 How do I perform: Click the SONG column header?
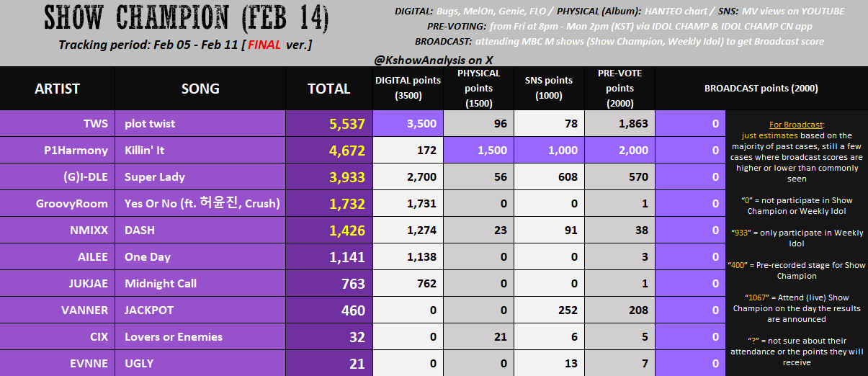[x=200, y=89]
